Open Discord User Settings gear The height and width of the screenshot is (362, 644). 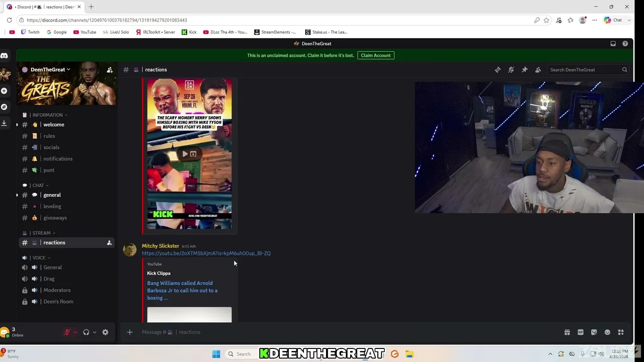tap(105, 332)
